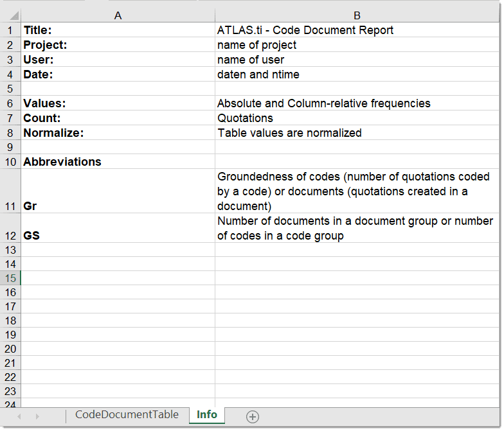Click cell 'Absolute and Column-relative frequencies'
Image resolution: width=504 pixels, height=431 pixels.
tap(357, 103)
